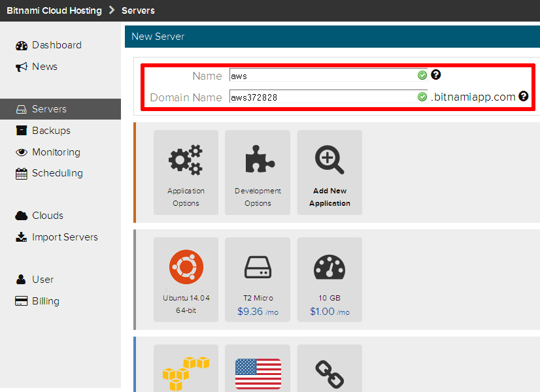Open Scheduling in the sidebar
This screenshot has height=392, width=540.
tap(57, 173)
